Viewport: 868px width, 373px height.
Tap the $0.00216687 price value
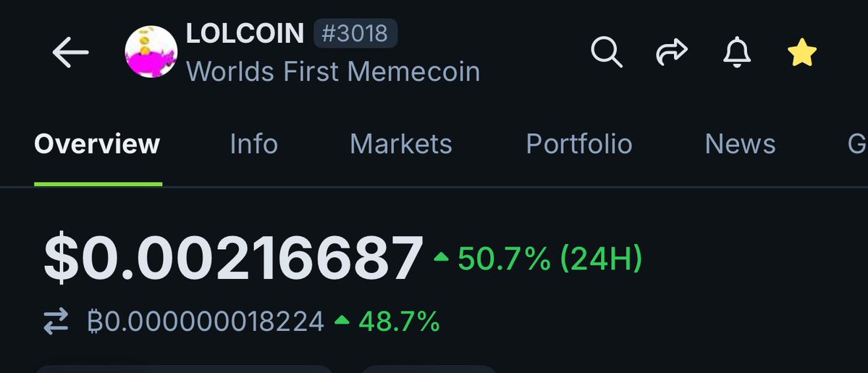[x=233, y=259]
